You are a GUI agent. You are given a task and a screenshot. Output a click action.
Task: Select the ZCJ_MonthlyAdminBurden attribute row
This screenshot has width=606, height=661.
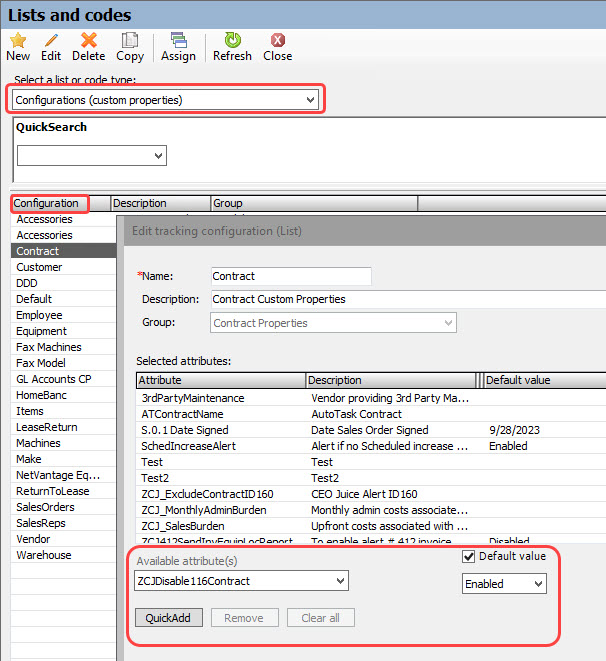[x=371, y=510]
